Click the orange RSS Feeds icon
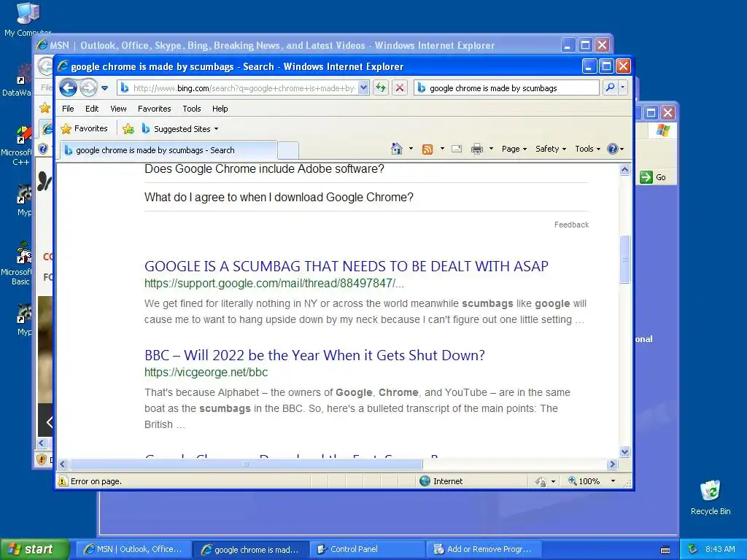 (427, 149)
